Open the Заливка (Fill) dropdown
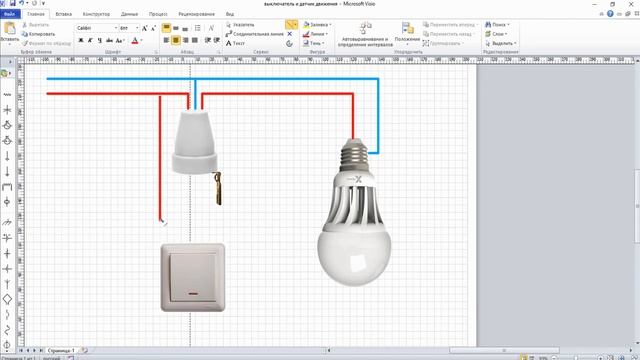The image size is (640, 360). pyautogui.click(x=317, y=24)
